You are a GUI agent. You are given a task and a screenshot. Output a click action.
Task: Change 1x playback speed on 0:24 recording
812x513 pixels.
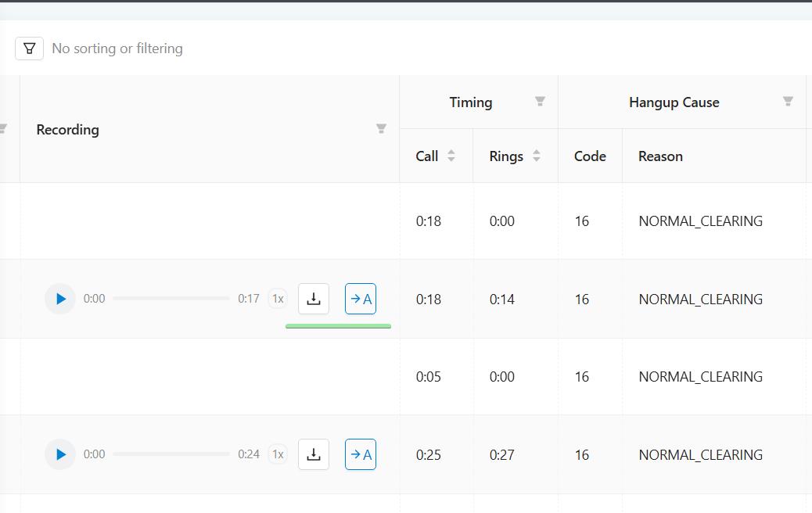pyautogui.click(x=278, y=454)
